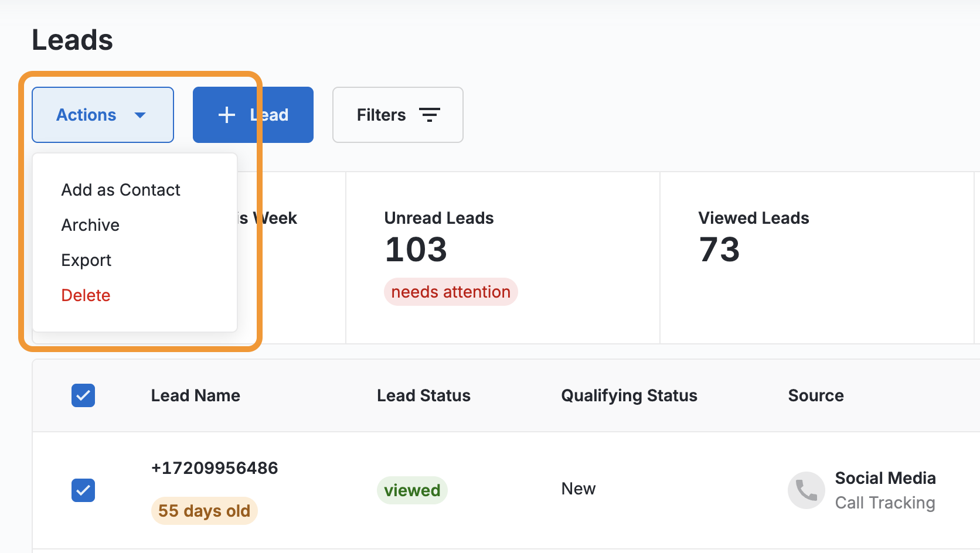Pick Export from the Actions menu
This screenshot has height=553, width=980.
[86, 260]
